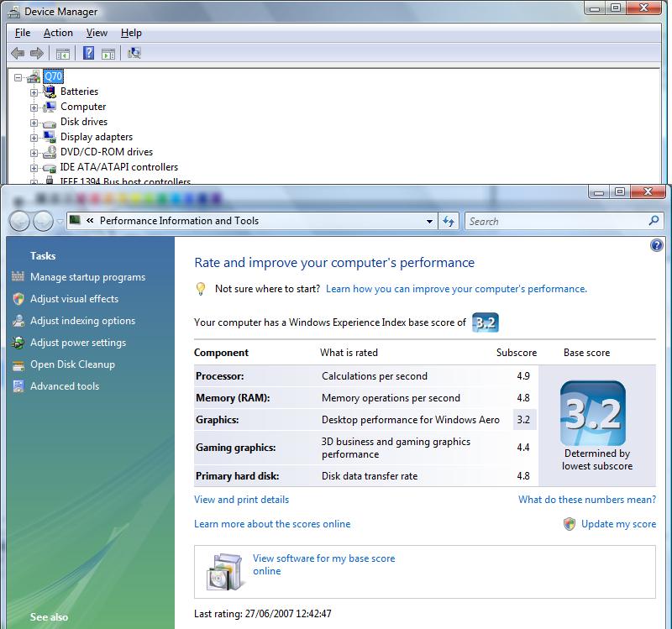Viewport: 672px width, 629px height.
Task: Click the Back arrow in Device Manager toolbar
Action: point(18,53)
